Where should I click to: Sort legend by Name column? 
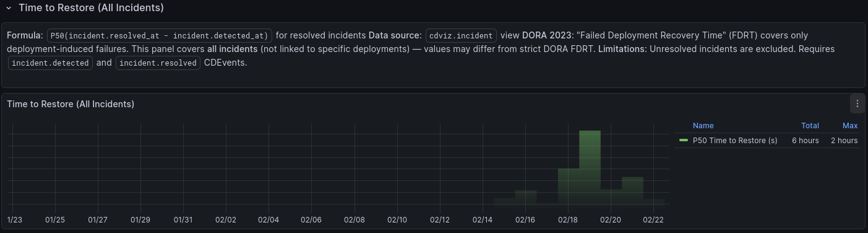click(x=703, y=125)
